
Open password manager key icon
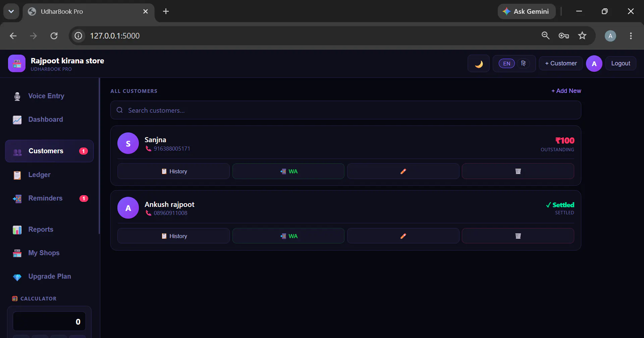(x=563, y=36)
